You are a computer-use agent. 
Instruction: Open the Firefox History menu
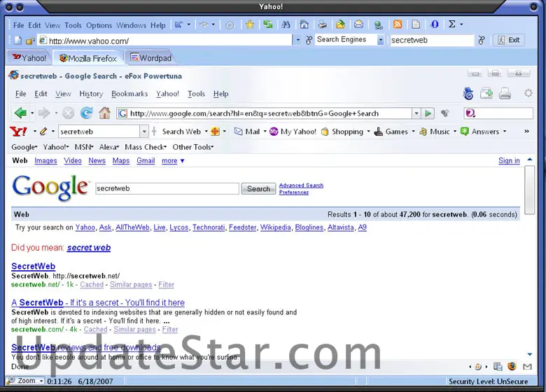[x=91, y=94]
